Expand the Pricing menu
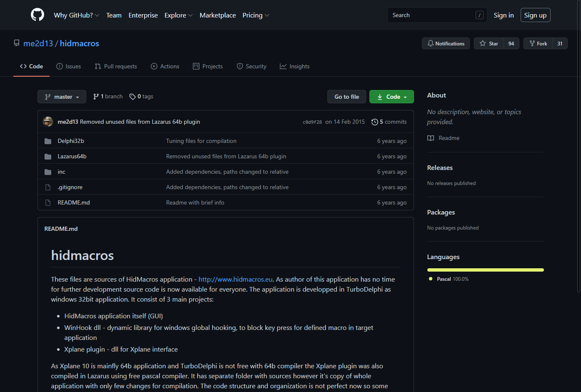Screen dimensions: 581x392 click(256, 15)
